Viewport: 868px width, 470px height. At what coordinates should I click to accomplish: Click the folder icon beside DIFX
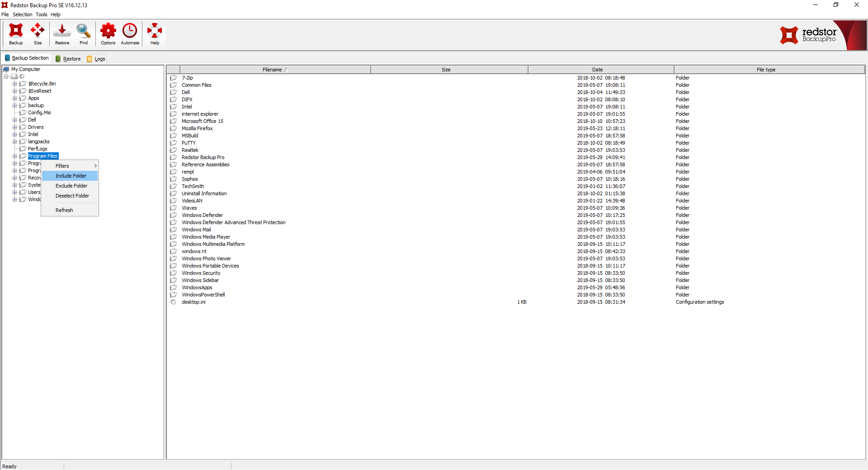click(x=173, y=99)
